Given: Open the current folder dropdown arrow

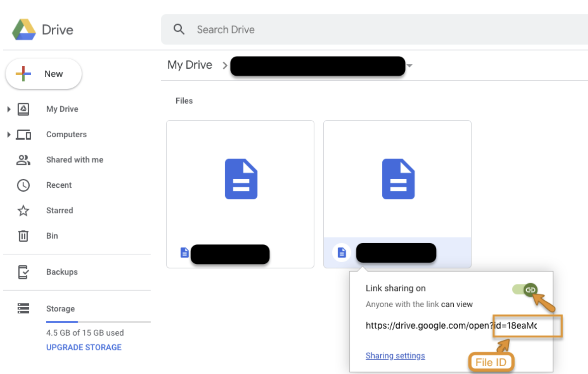Looking at the screenshot, I should pyautogui.click(x=410, y=66).
